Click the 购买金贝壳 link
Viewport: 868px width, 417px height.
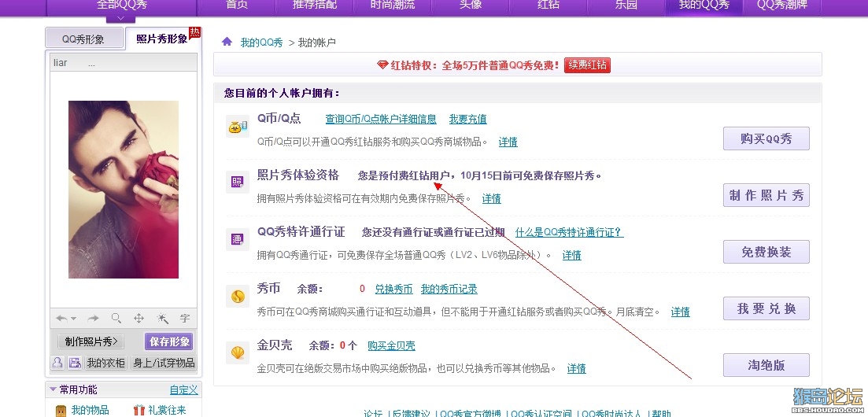391,346
